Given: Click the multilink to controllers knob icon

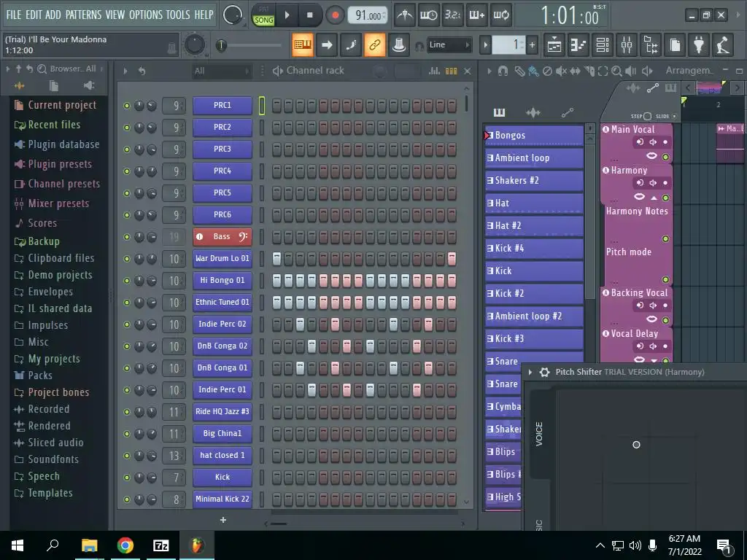Looking at the screenshot, I should 399,44.
